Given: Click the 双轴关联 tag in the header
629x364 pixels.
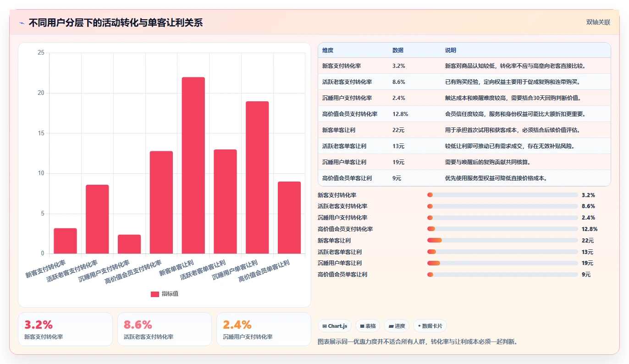Looking at the screenshot, I should [x=598, y=22].
